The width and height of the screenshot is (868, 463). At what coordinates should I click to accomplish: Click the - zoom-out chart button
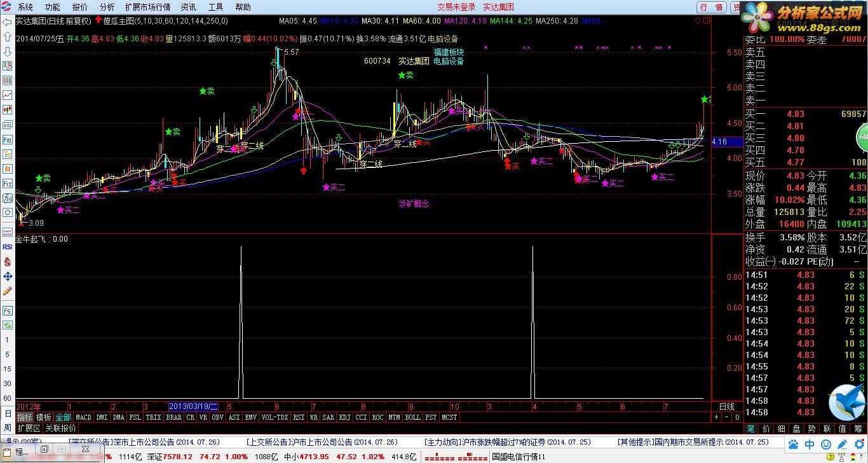(x=727, y=417)
